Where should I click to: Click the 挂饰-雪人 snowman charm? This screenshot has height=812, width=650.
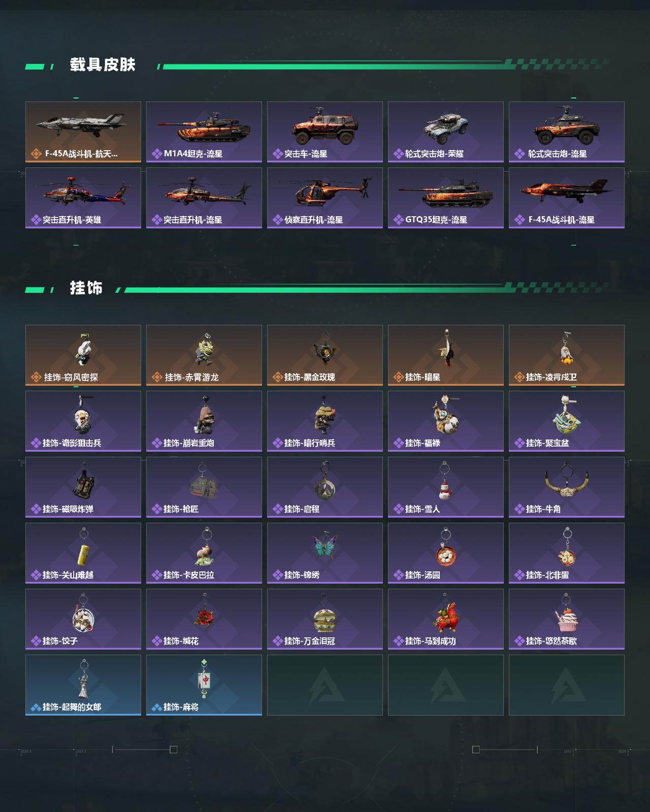[x=446, y=487]
